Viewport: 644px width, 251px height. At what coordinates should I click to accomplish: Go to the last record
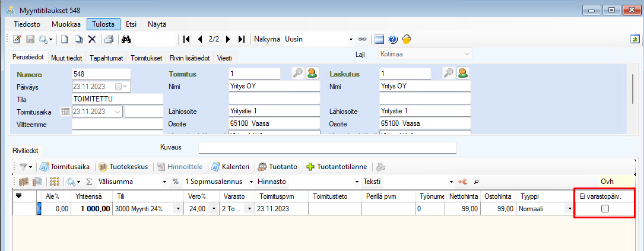(241, 39)
